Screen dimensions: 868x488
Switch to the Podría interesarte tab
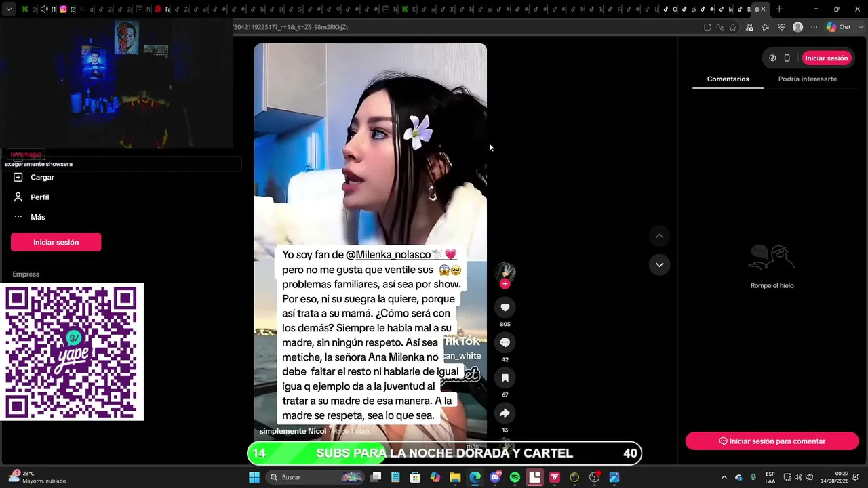[807, 79]
